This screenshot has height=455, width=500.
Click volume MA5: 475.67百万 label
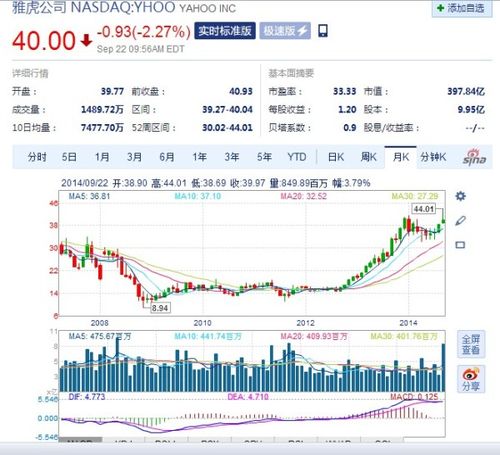[x=100, y=336]
